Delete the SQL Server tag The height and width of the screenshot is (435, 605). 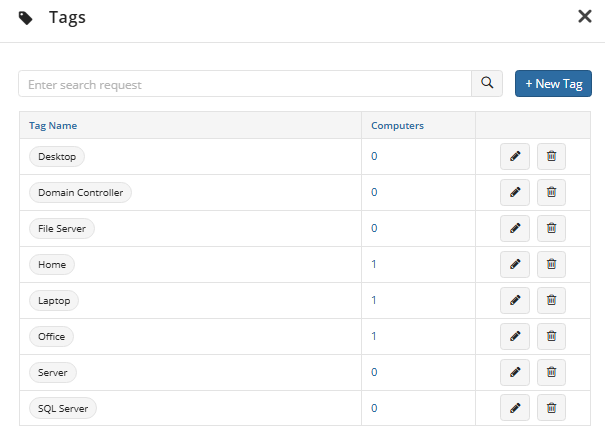click(x=551, y=408)
